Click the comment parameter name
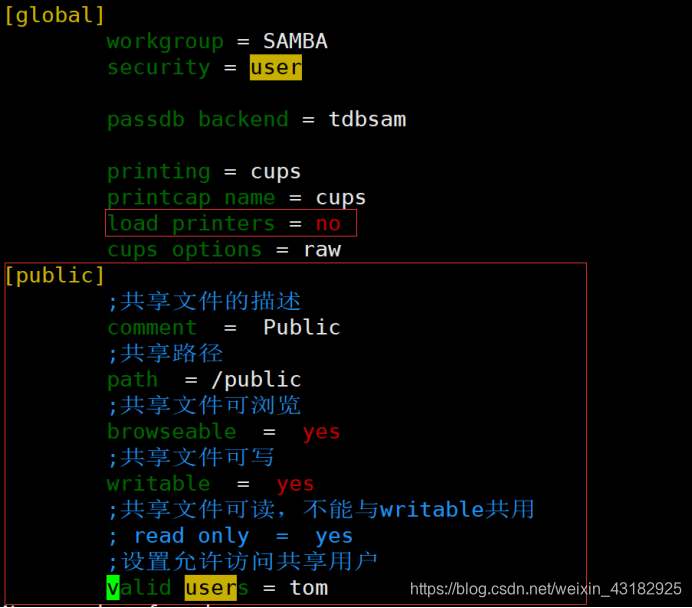 pos(152,328)
